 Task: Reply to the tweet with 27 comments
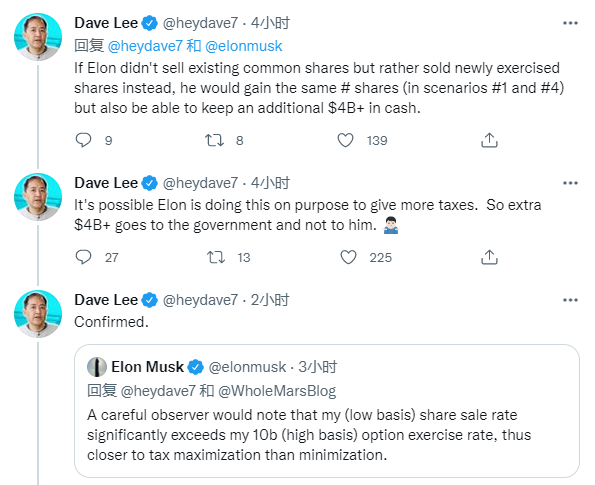tap(83, 257)
